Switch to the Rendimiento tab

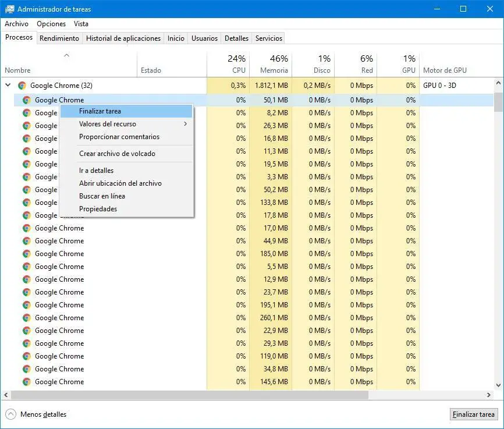point(59,38)
